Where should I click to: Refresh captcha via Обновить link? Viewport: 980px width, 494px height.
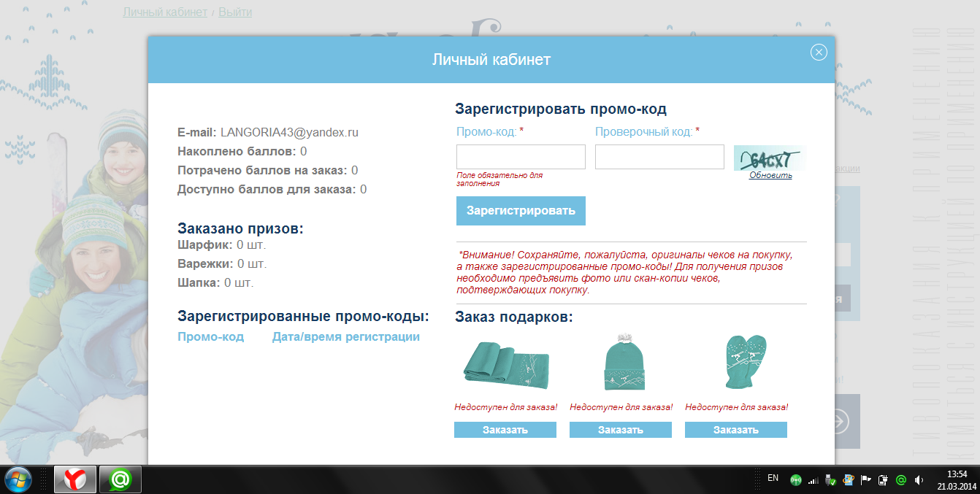[x=770, y=175]
